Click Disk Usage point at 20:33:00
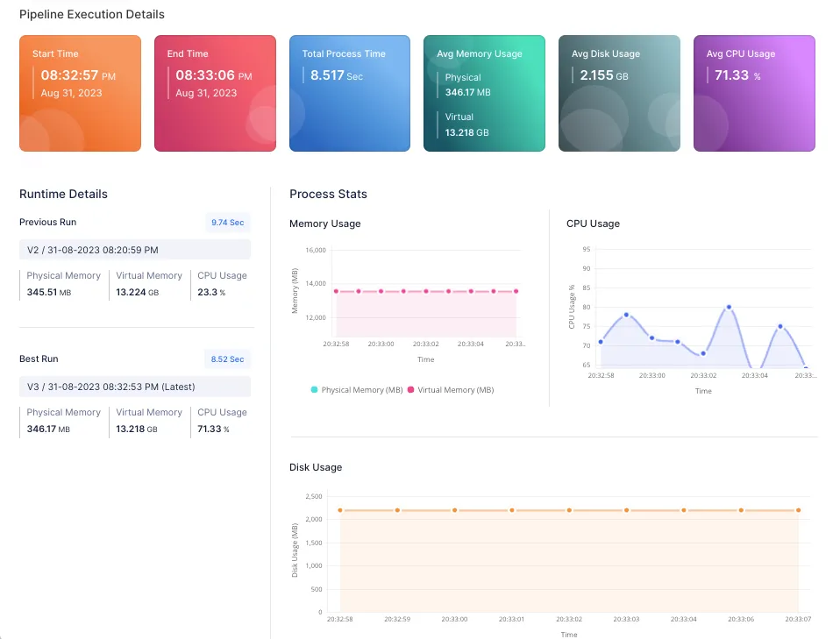Screen dimensions: 840x639 point(454,510)
